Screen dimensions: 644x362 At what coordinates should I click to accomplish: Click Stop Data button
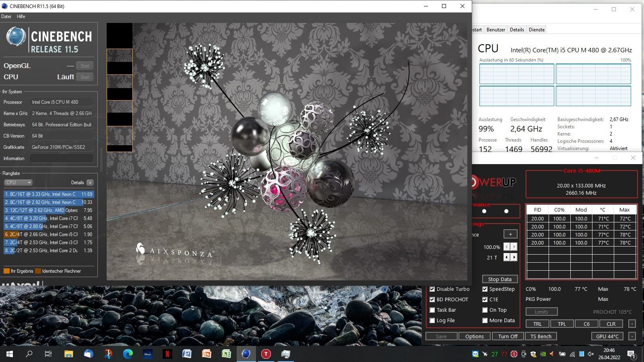(x=500, y=279)
